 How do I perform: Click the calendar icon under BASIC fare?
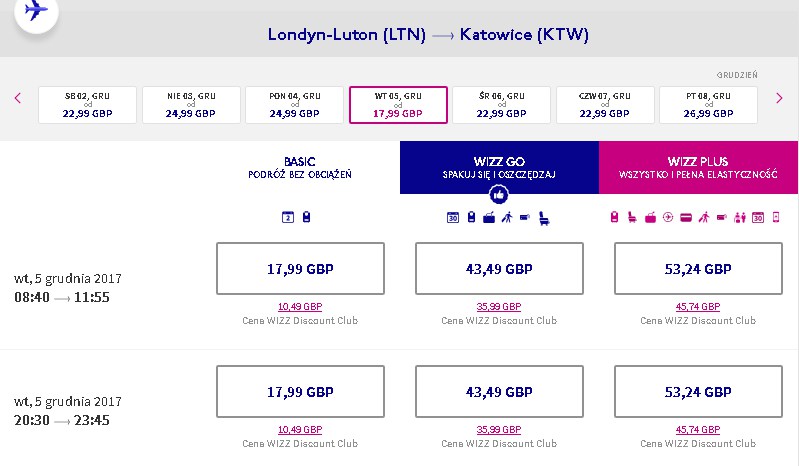[x=287, y=217]
